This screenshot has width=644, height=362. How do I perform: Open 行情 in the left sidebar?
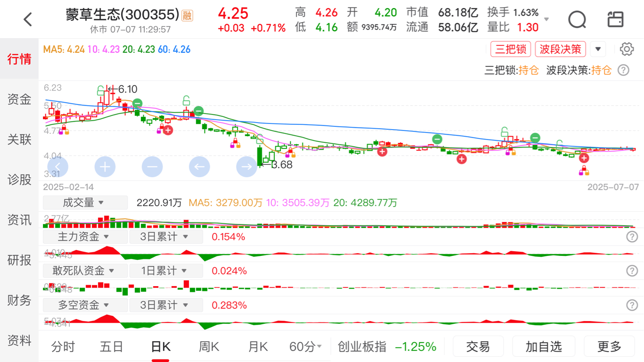coord(19,59)
